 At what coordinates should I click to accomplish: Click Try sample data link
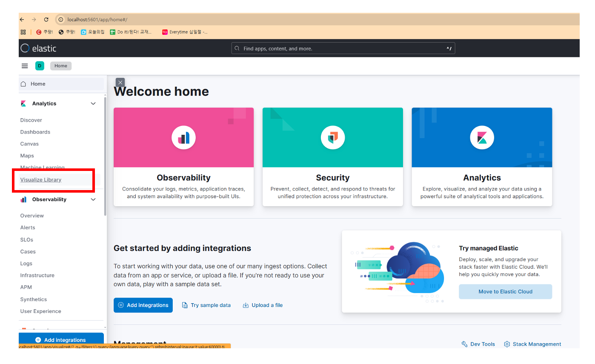pos(206,305)
